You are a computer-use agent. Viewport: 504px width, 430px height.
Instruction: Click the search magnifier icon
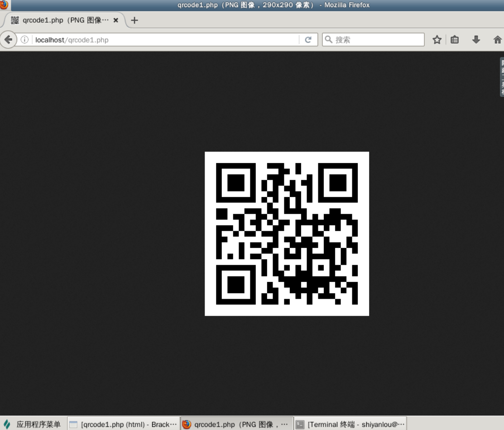click(x=328, y=39)
